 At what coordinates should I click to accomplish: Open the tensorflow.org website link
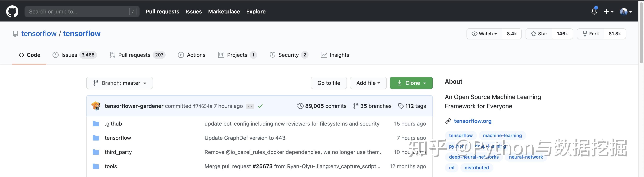472,121
